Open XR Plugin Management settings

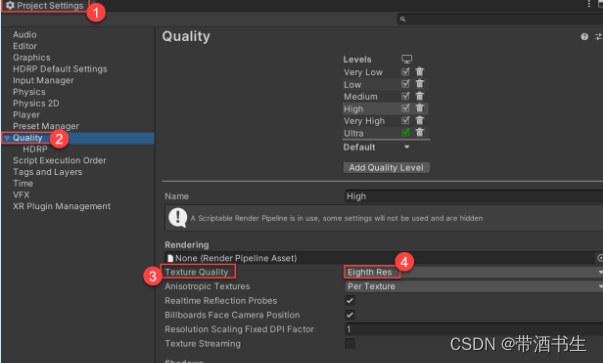pyautogui.click(x=62, y=206)
